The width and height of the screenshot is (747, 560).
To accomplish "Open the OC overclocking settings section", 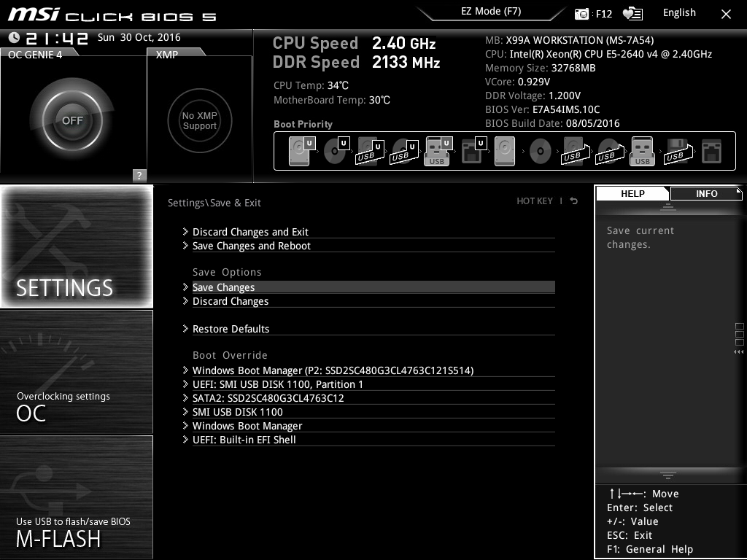I will tap(77, 372).
